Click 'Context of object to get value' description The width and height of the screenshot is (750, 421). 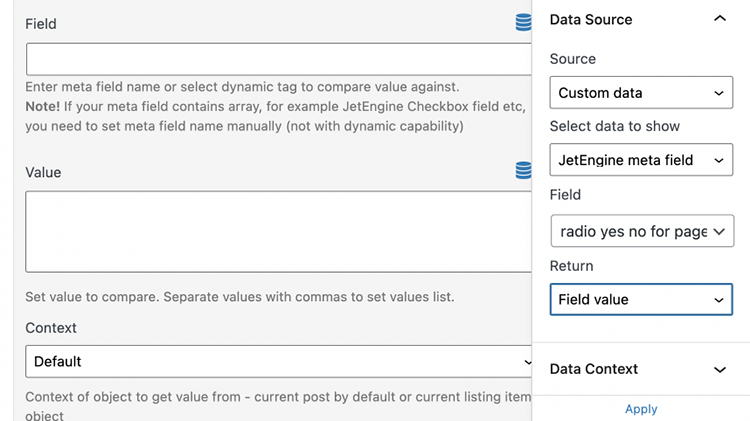click(x=278, y=406)
